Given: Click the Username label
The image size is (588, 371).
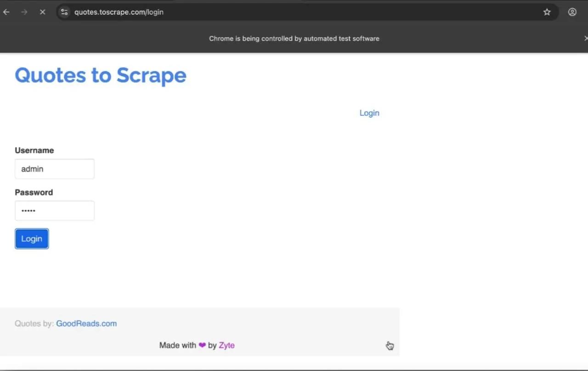Looking at the screenshot, I should [x=34, y=150].
